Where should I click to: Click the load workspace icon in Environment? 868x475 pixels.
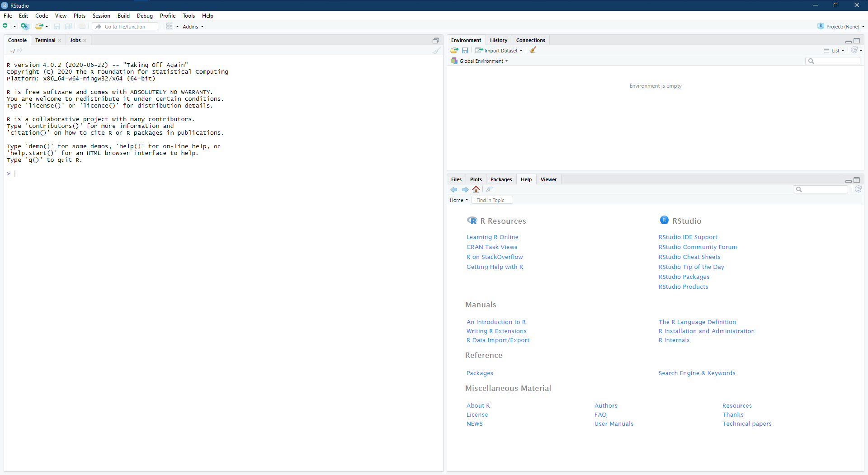454,50
